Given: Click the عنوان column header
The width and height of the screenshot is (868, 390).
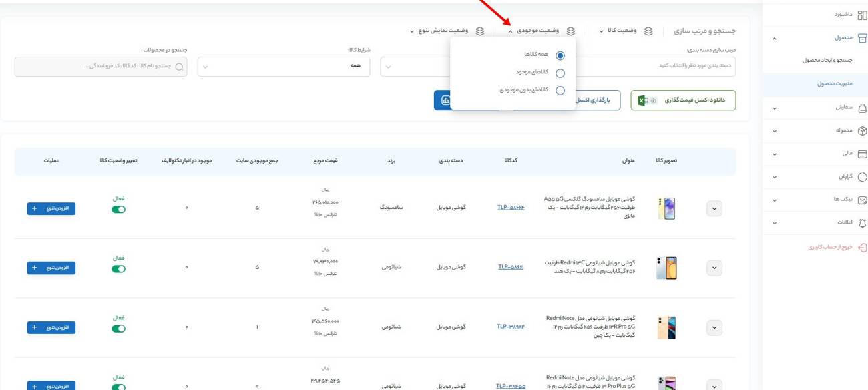Looking at the screenshot, I should click(629, 161).
